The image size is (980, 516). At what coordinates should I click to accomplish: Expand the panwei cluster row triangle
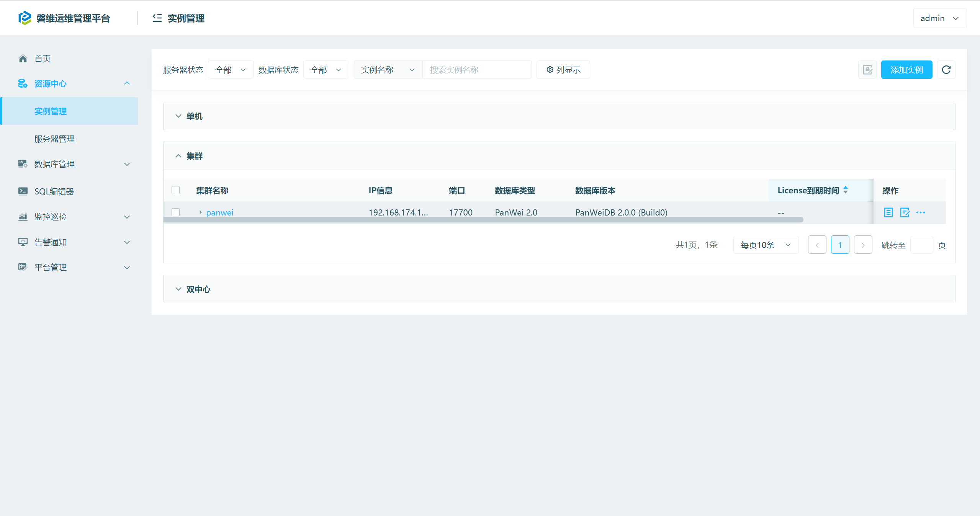pos(200,212)
